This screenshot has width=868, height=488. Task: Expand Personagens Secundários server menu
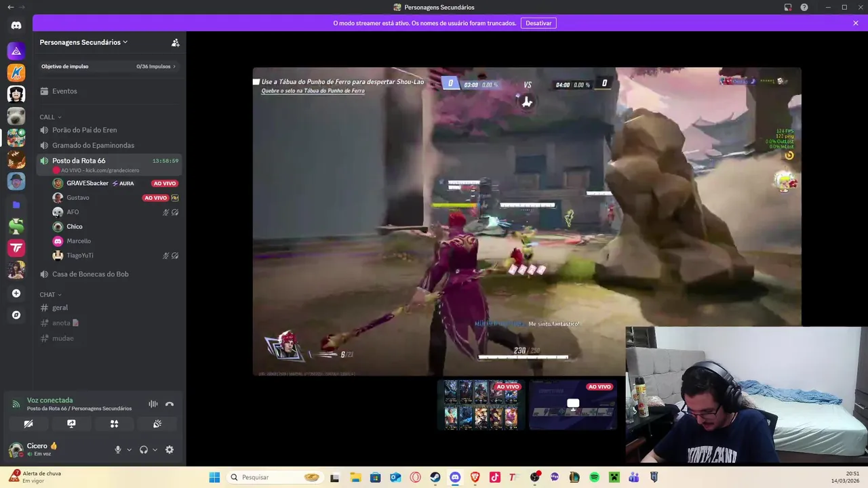(x=84, y=42)
